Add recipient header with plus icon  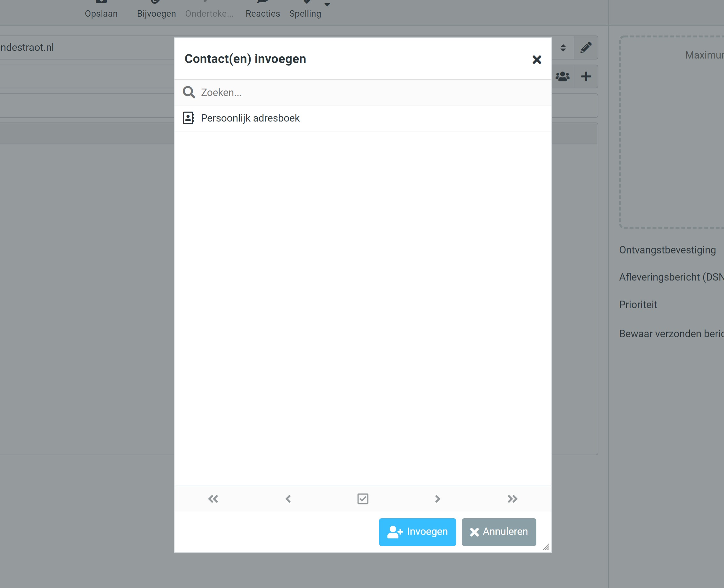coord(586,76)
